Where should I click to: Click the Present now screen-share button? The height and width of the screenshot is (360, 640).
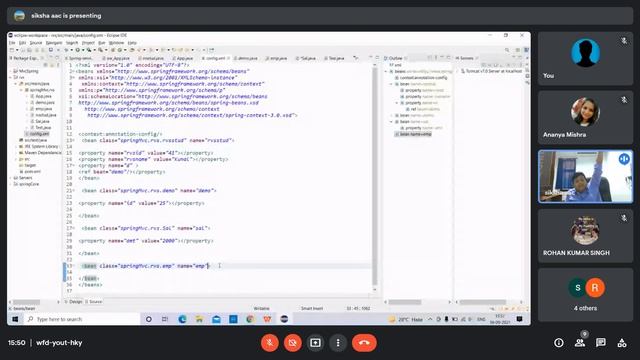tap(316, 343)
